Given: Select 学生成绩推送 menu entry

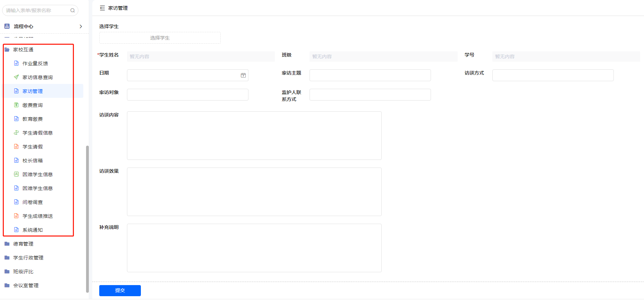Looking at the screenshot, I should click(38, 216).
